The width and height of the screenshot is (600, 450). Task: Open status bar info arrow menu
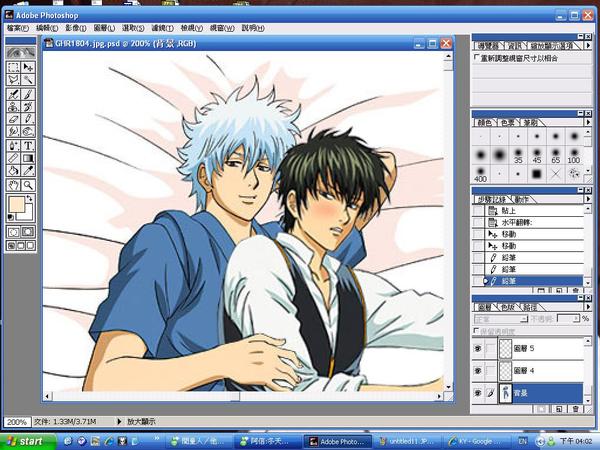(x=119, y=421)
